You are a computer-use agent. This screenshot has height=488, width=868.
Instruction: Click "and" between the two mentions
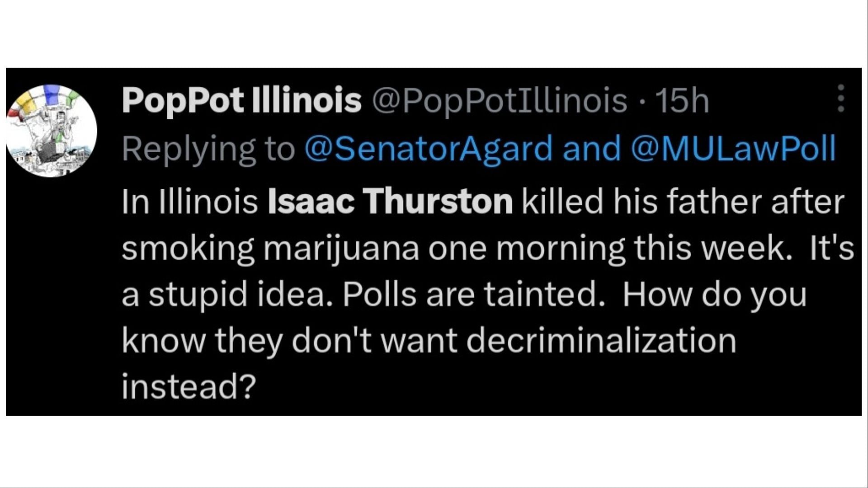click(591, 149)
